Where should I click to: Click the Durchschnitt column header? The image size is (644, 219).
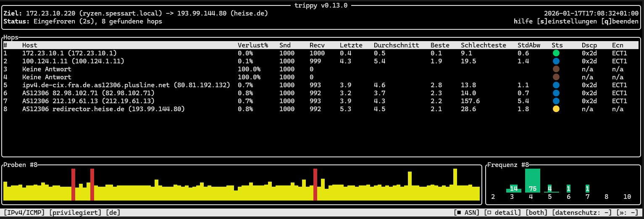(396, 45)
